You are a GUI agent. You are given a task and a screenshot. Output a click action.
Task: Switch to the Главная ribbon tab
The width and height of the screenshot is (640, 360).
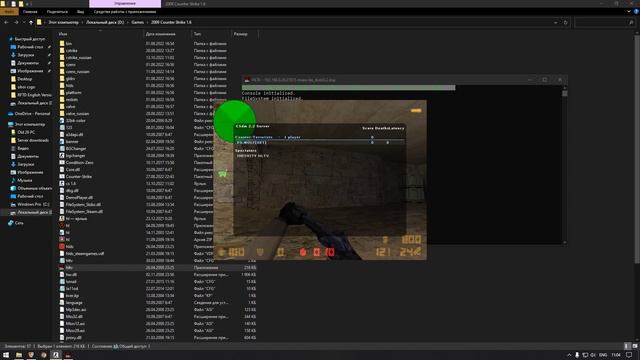click(x=30, y=12)
